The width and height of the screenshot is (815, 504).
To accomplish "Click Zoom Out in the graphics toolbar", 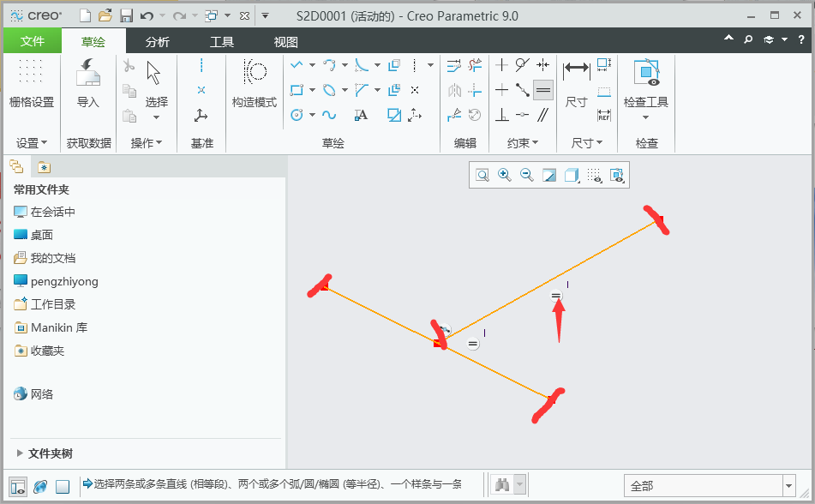I will tap(526, 175).
